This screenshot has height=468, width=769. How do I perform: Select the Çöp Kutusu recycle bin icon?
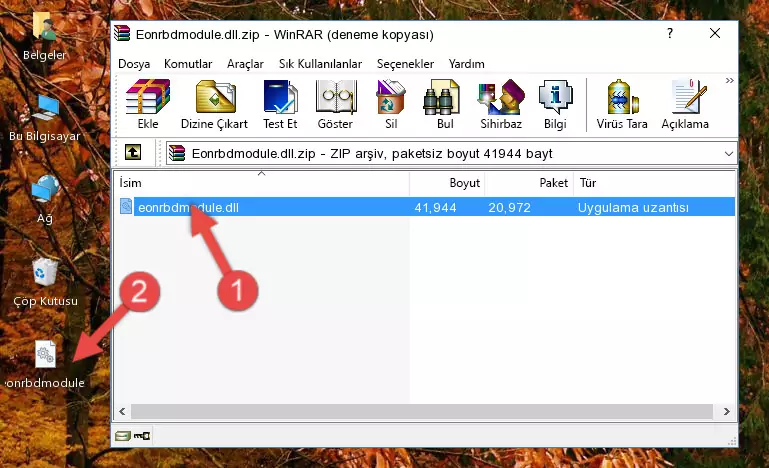point(45,282)
